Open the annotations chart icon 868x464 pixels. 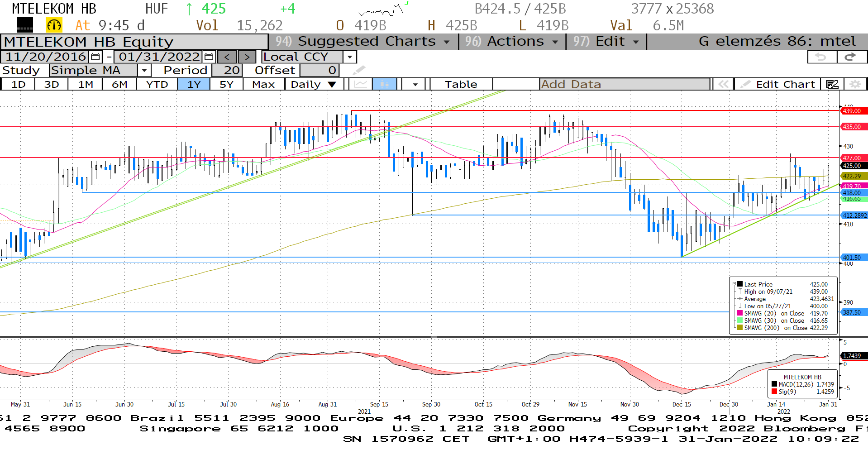832,84
